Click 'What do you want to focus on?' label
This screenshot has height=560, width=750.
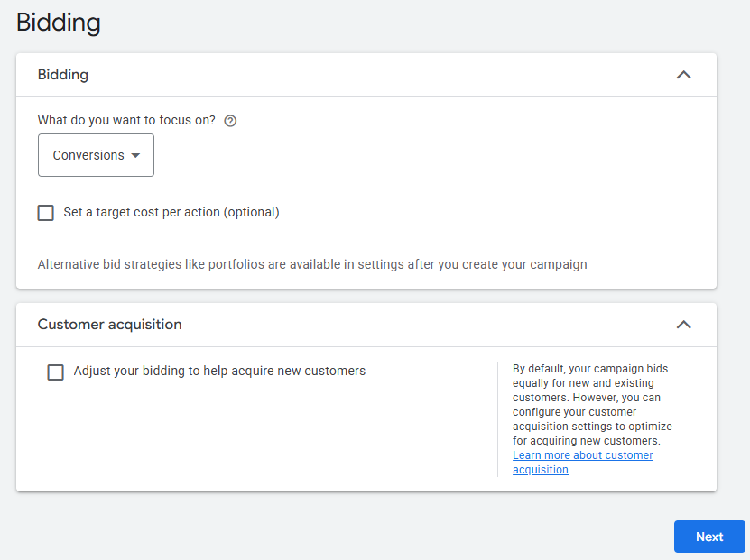pyautogui.click(x=126, y=120)
